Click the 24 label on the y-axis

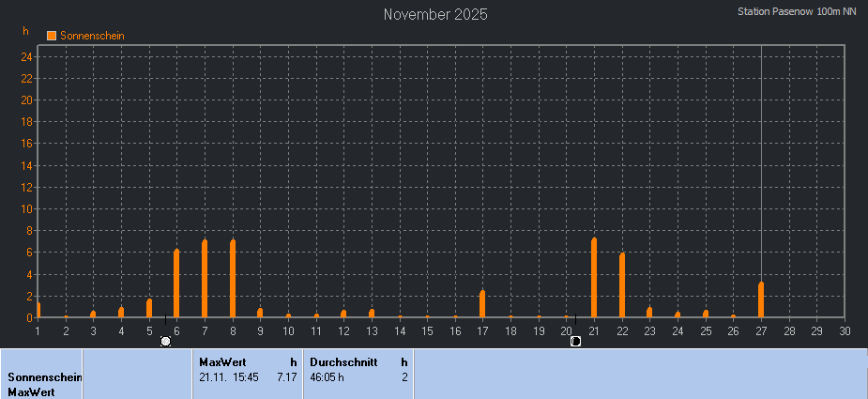(x=27, y=56)
